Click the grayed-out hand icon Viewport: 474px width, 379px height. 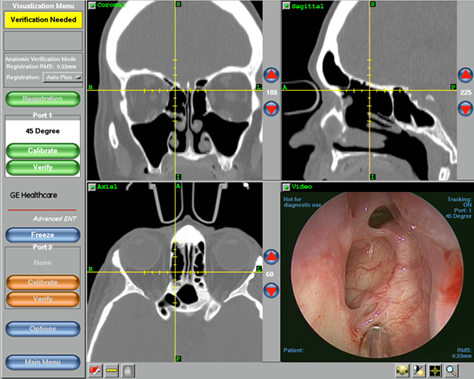(128, 371)
